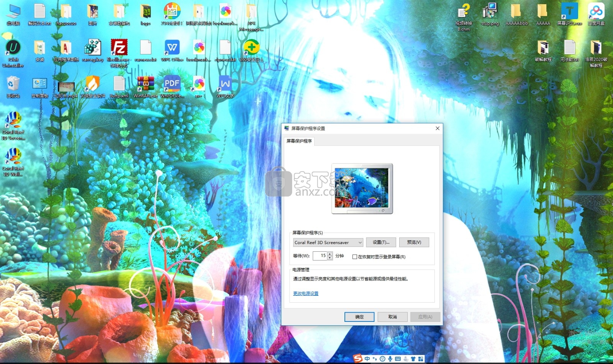Select the 百度网盘 shortcut icon
This screenshot has width=613, height=364.
tap(596, 15)
